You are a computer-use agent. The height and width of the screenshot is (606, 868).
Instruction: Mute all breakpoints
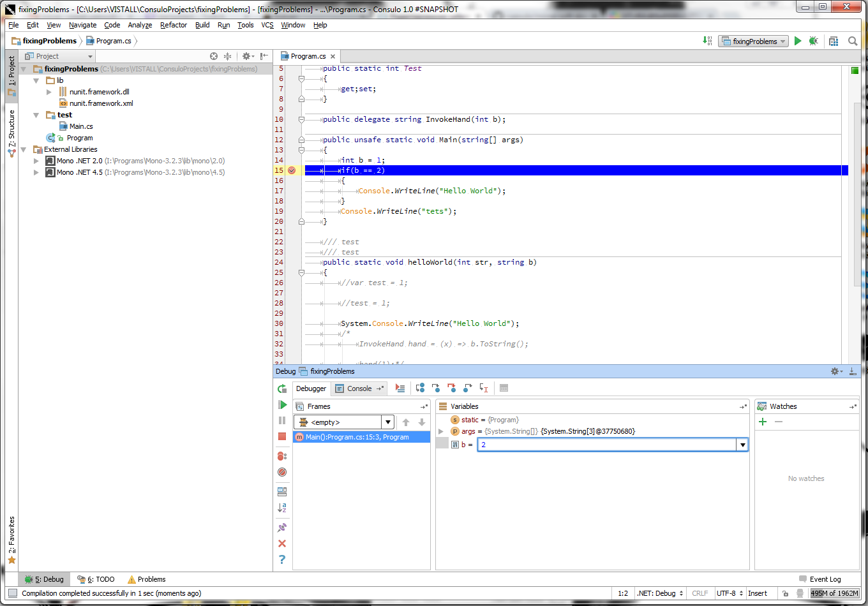click(x=282, y=472)
